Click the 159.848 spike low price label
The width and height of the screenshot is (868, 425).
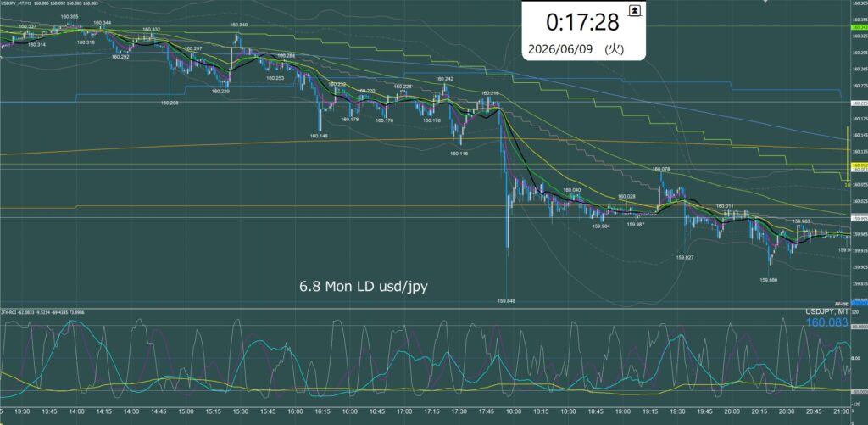coord(507,301)
